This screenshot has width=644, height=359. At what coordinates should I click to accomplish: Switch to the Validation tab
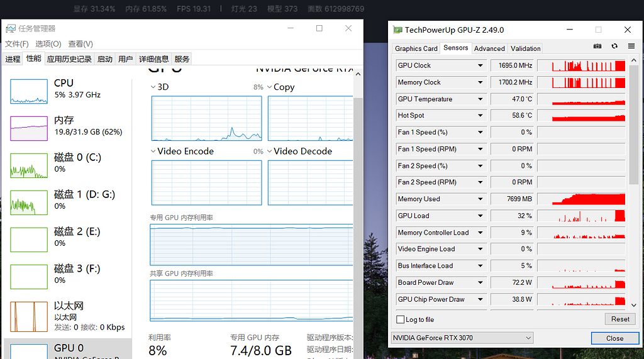point(525,48)
